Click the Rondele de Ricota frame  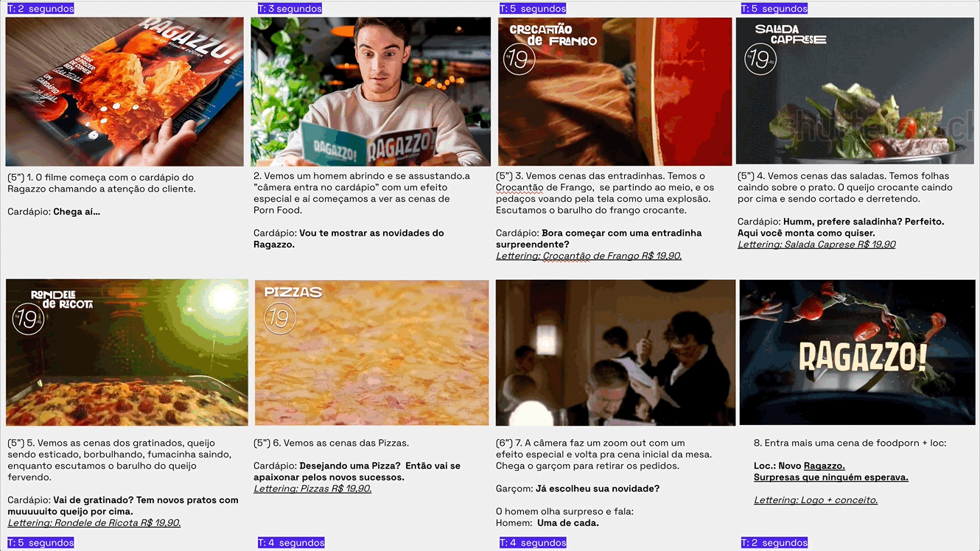click(127, 353)
